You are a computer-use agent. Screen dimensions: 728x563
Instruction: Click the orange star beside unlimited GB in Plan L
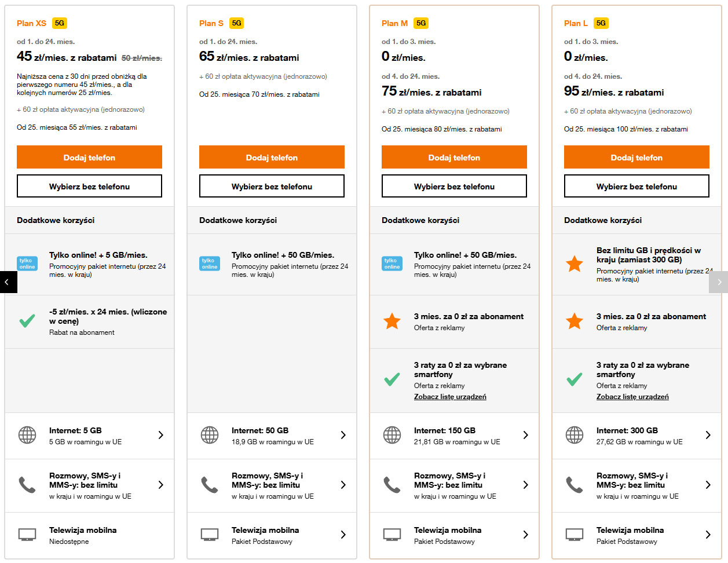575,264
